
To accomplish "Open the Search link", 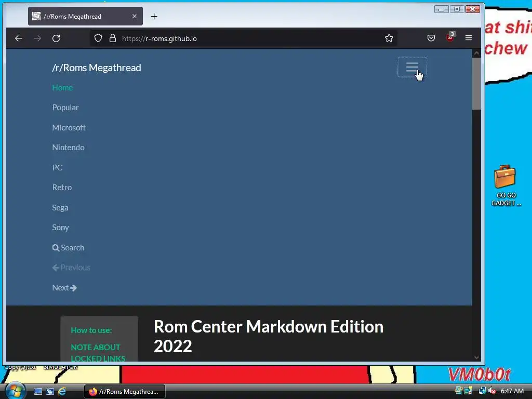I will (x=68, y=248).
